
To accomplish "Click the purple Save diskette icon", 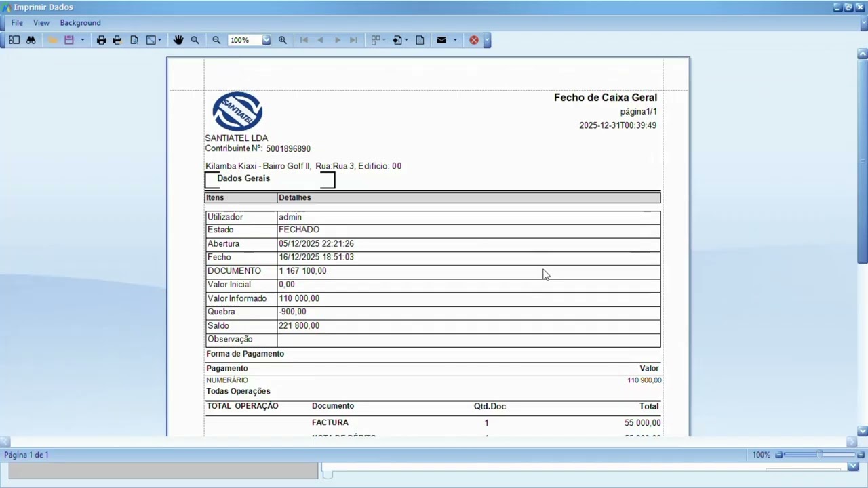I will pos(68,40).
